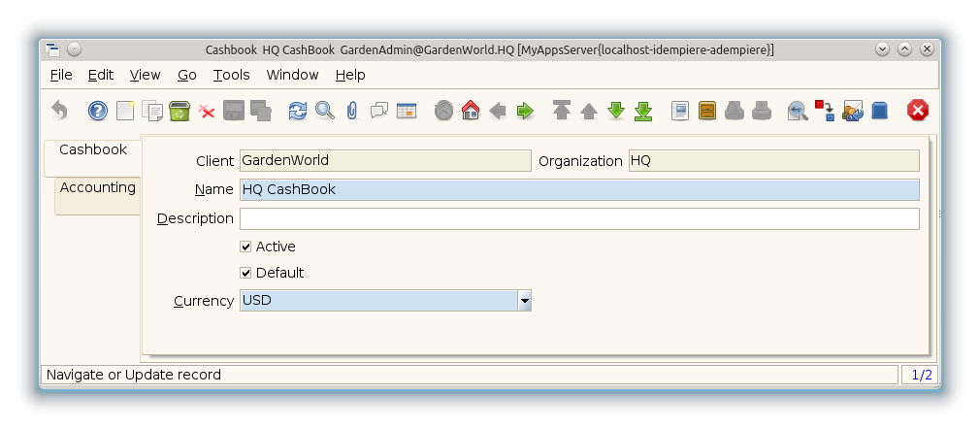The image size is (980, 428).
Task: Jump to last record green arrow icon
Action: pyautogui.click(x=643, y=111)
